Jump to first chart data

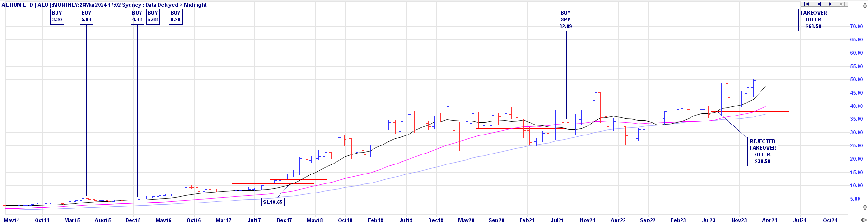click(x=807, y=4)
